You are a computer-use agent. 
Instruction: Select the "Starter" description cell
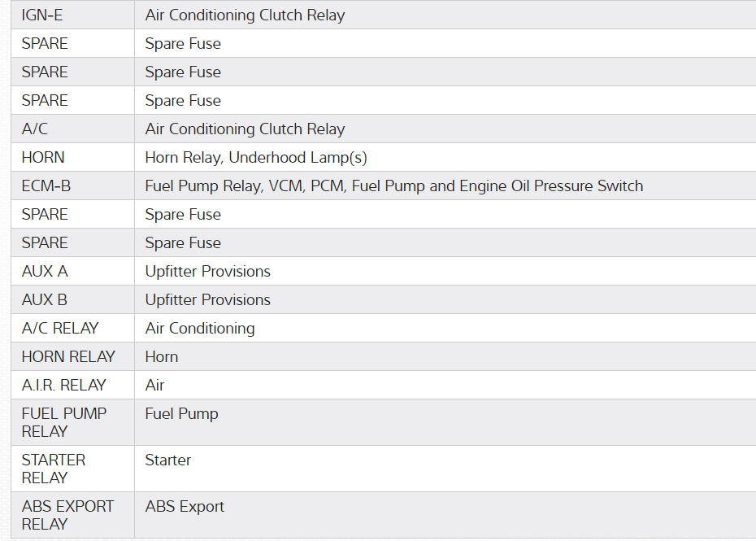coord(168,460)
